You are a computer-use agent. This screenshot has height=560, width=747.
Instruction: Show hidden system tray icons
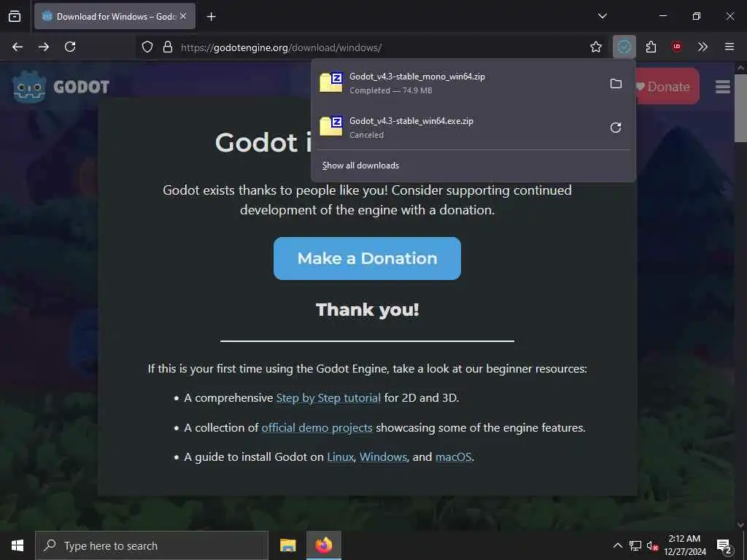coord(617,545)
